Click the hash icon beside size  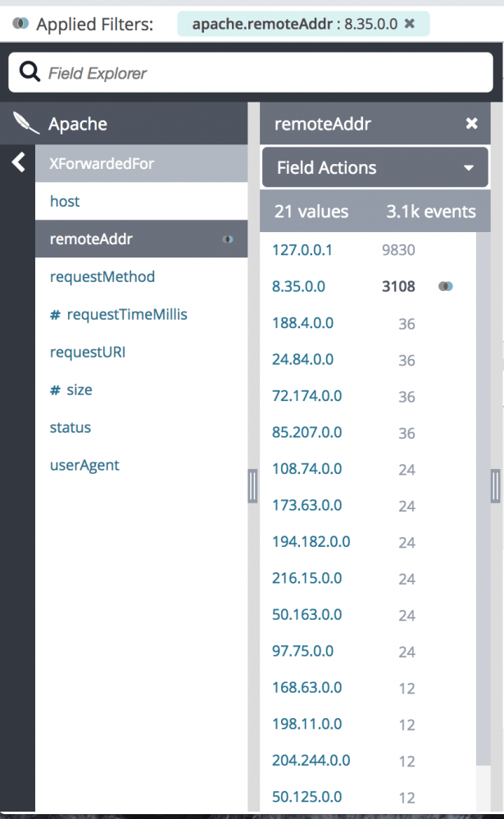[55, 390]
